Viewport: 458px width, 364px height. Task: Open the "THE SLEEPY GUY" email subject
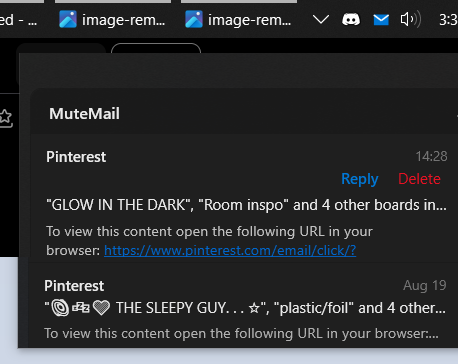tap(245, 308)
